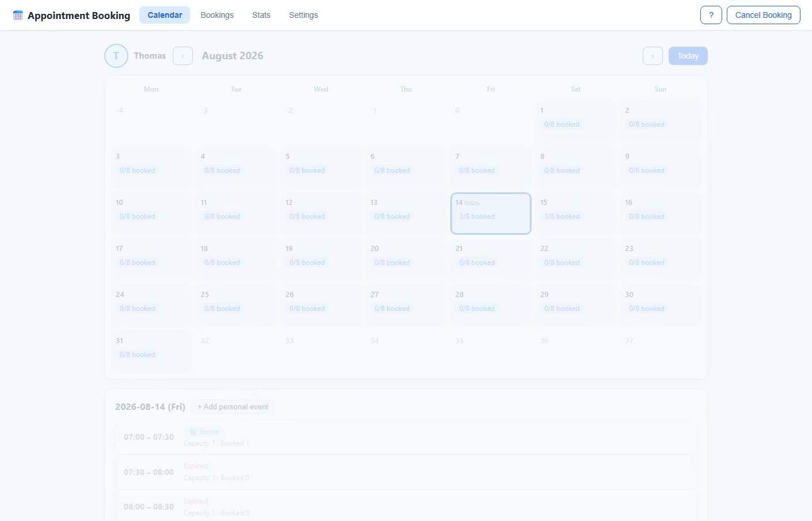The height and width of the screenshot is (521, 812).
Task: Select August 9 calendar day
Action: tap(661, 168)
